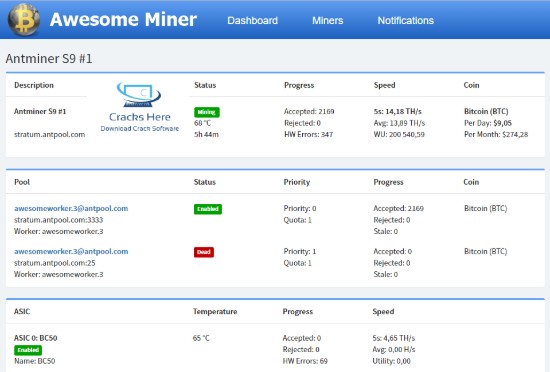Click the Awesome Miner title

(x=123, y=19)
